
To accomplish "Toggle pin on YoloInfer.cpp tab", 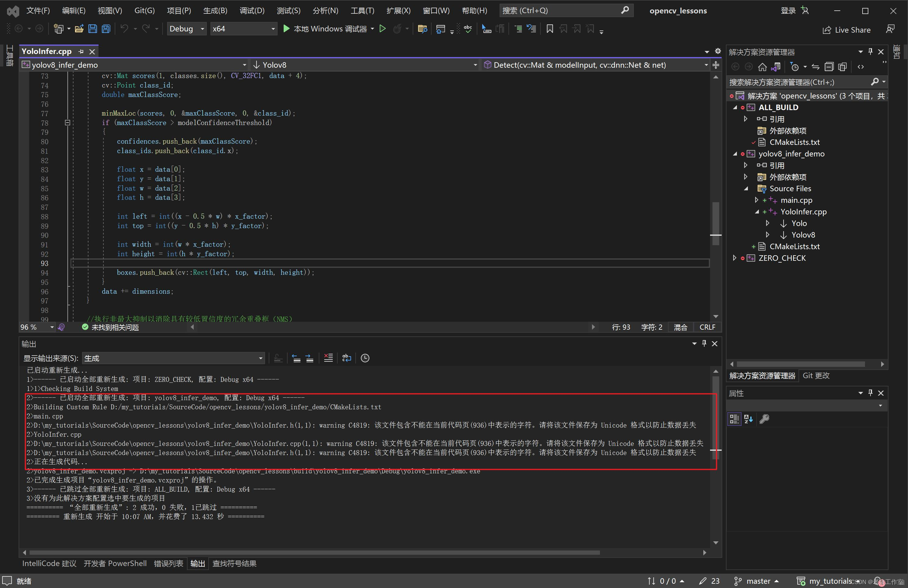I will [x=81, y=52].
